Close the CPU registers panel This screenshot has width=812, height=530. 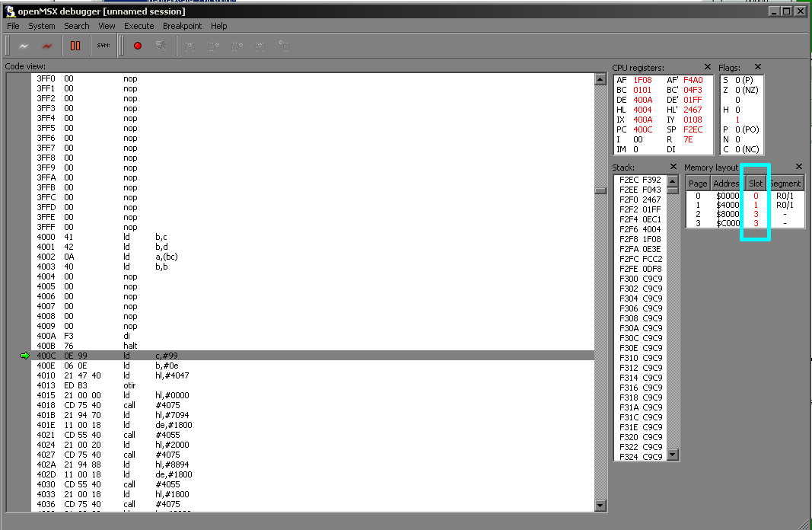(708, 68)
